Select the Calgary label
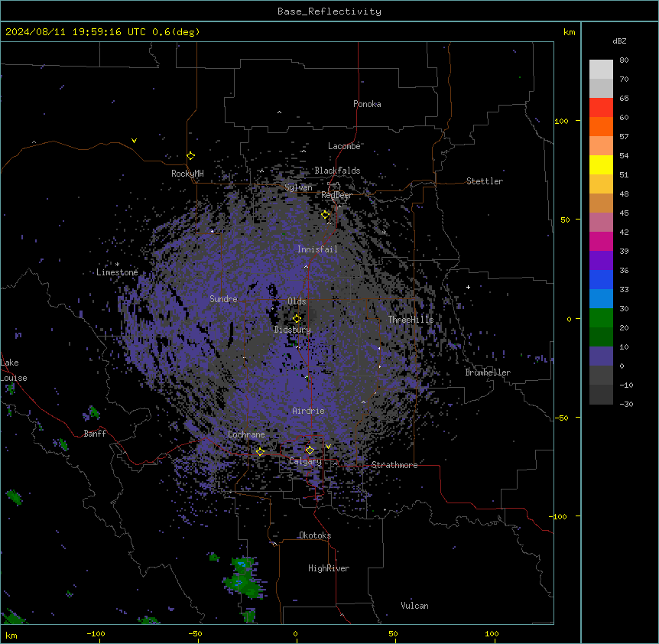The image size is (659, 644). point(305,461)
